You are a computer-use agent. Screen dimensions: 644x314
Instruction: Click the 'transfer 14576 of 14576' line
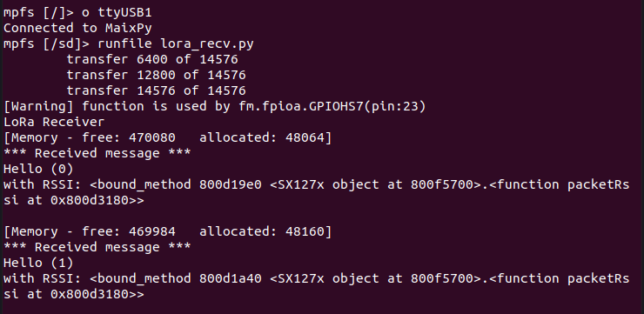point(156,90)
